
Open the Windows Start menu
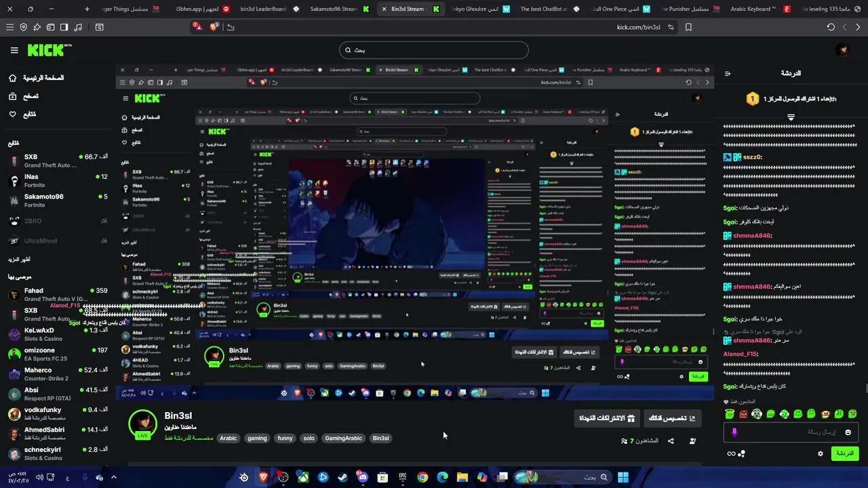pos(623,477)
